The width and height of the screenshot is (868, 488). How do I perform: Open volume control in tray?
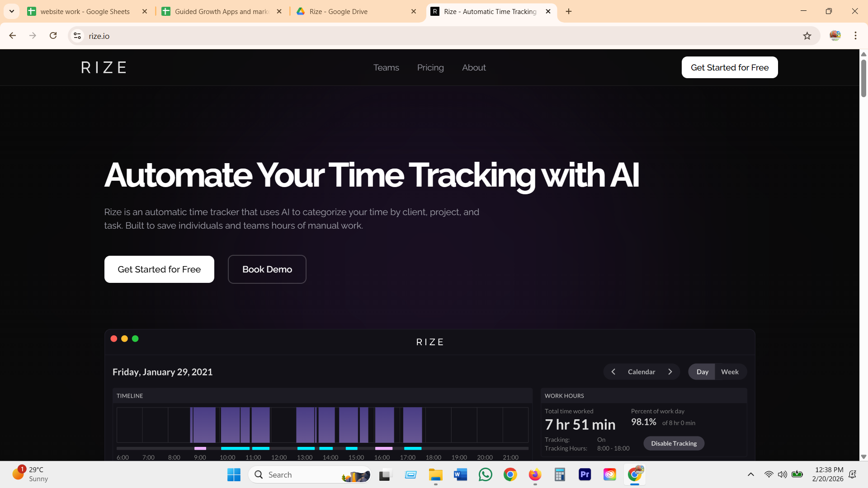(782, 474)
